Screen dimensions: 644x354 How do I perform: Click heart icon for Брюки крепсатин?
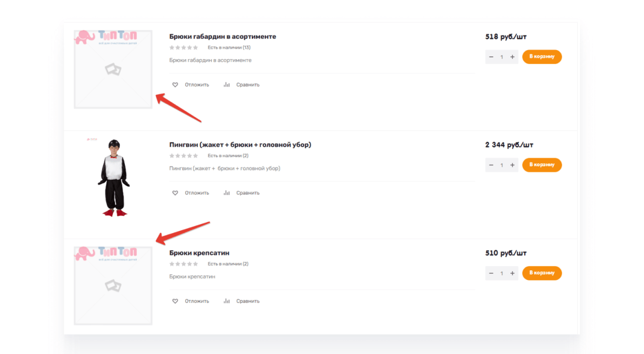(175, 301)
